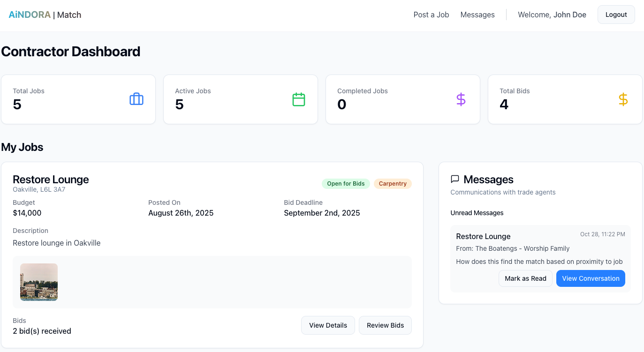The image size is (644, 352).
Task: Open the Post a Job menu item
Action: point(431,15)
